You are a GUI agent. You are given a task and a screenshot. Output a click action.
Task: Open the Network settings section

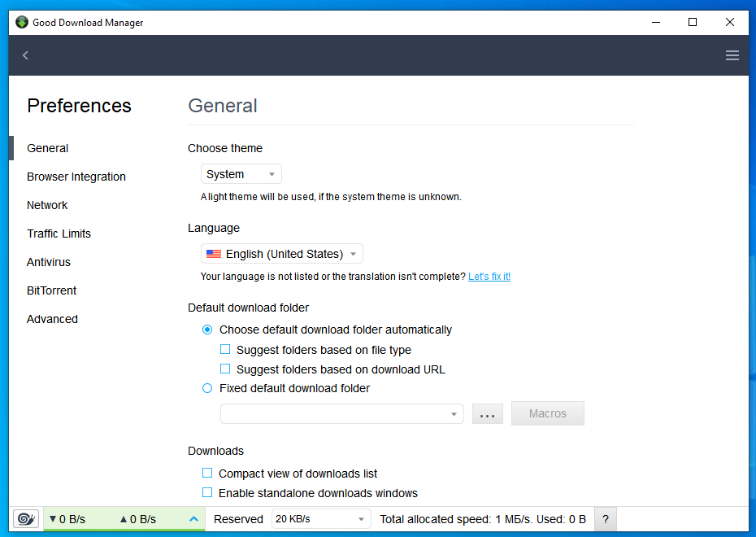47,204
